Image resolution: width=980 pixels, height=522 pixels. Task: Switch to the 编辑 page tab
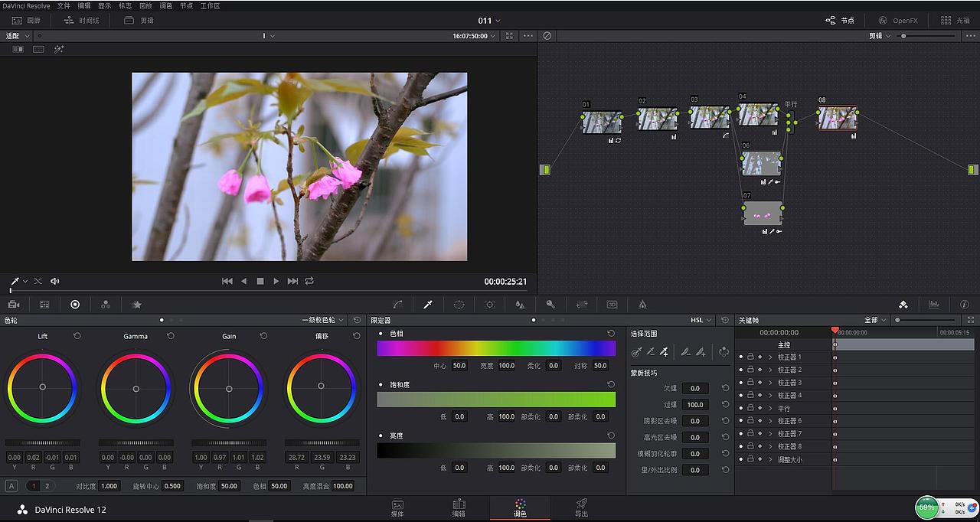point(459,507)
